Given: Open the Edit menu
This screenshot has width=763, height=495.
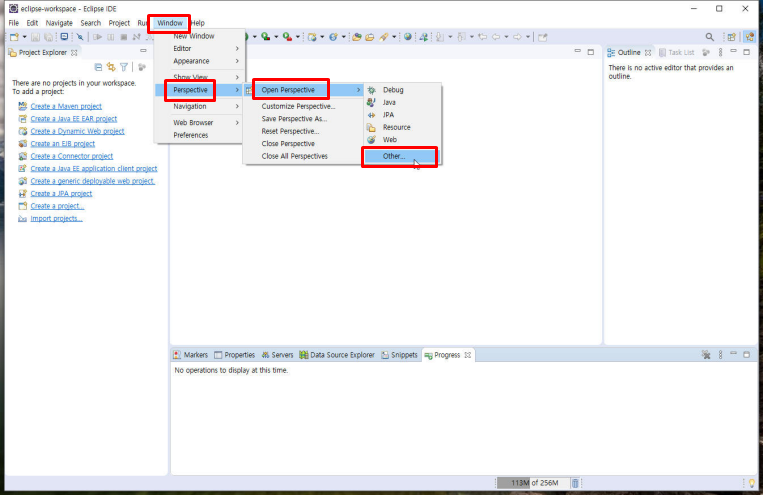Looking at the screenshot, I should pyautogui.click(x=32, y=23).
